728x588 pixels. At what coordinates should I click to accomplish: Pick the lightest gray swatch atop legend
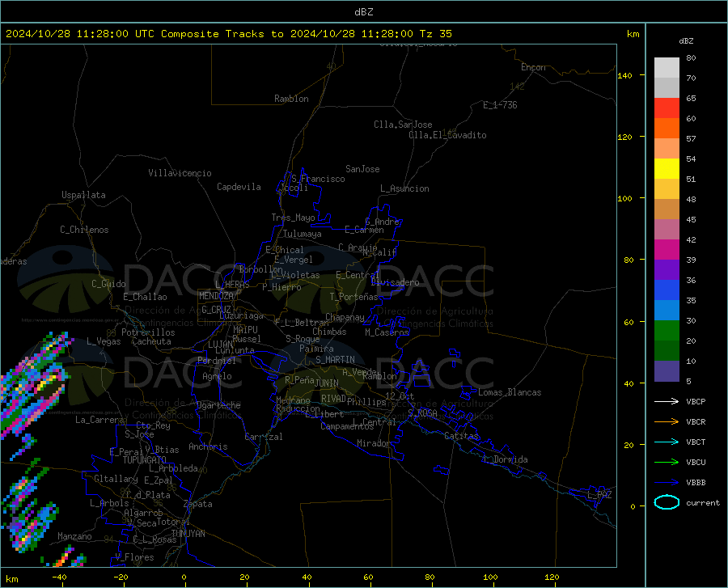pyautogui.click(x=667, y=68)
